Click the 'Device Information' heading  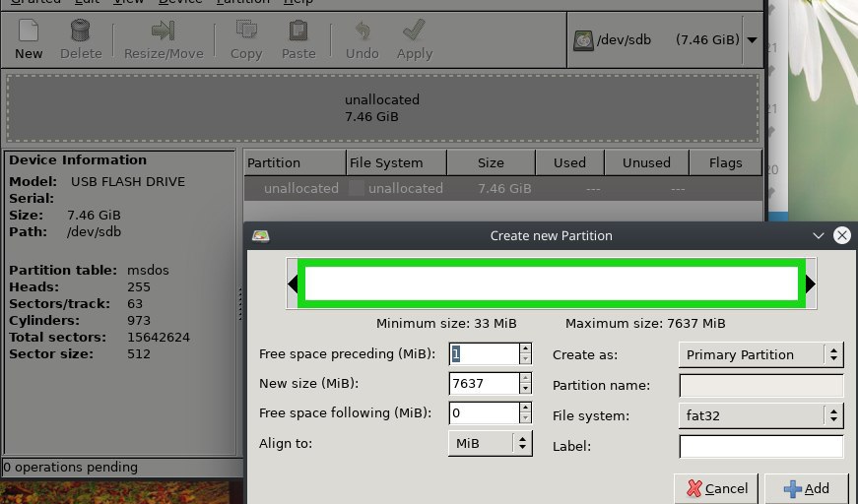[78, 160]
